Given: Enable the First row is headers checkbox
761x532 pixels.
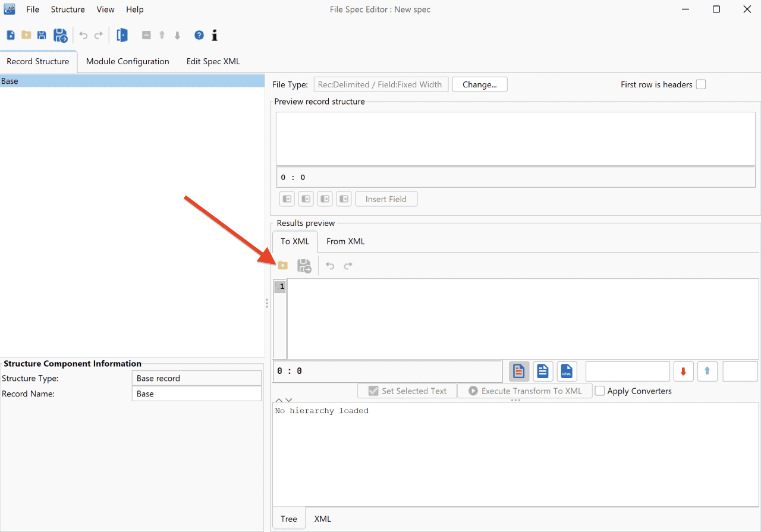Looking at the screenshot, I should pyautogui.click(x=701, y=84).
